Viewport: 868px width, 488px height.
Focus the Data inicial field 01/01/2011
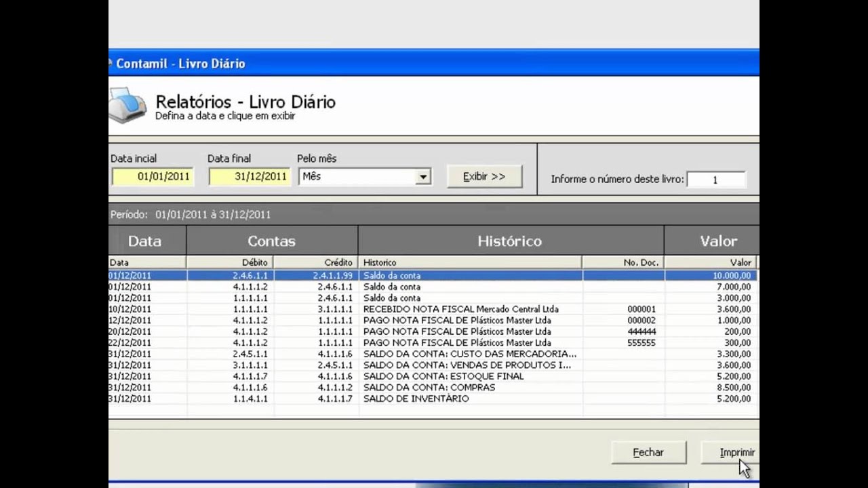[153, 176]
